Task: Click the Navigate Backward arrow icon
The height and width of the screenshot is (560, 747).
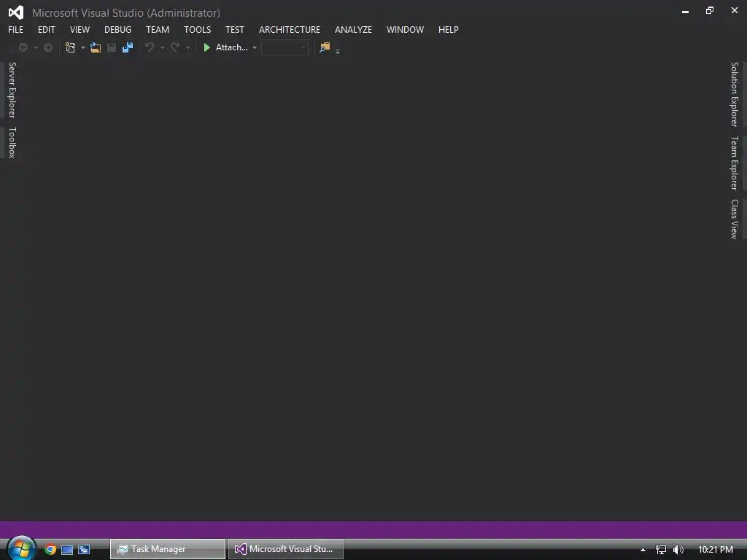Action: [23, 47]
